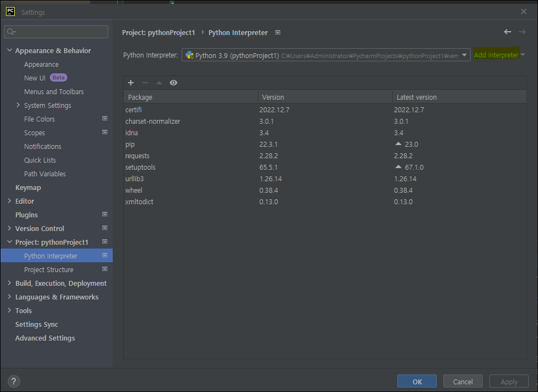This screenshot has width=538, height=392.
Task: Click the OK button
Action: 417,382
